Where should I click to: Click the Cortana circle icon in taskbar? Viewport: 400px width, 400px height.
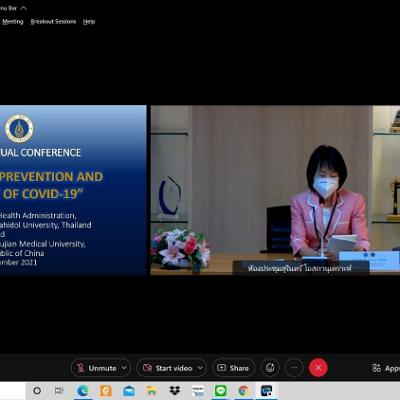(37, 391)
